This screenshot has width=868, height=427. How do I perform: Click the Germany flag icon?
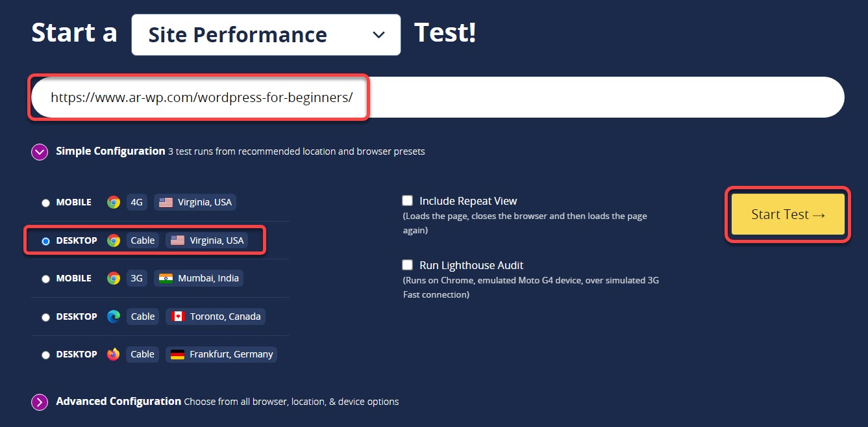coord(177,354)
